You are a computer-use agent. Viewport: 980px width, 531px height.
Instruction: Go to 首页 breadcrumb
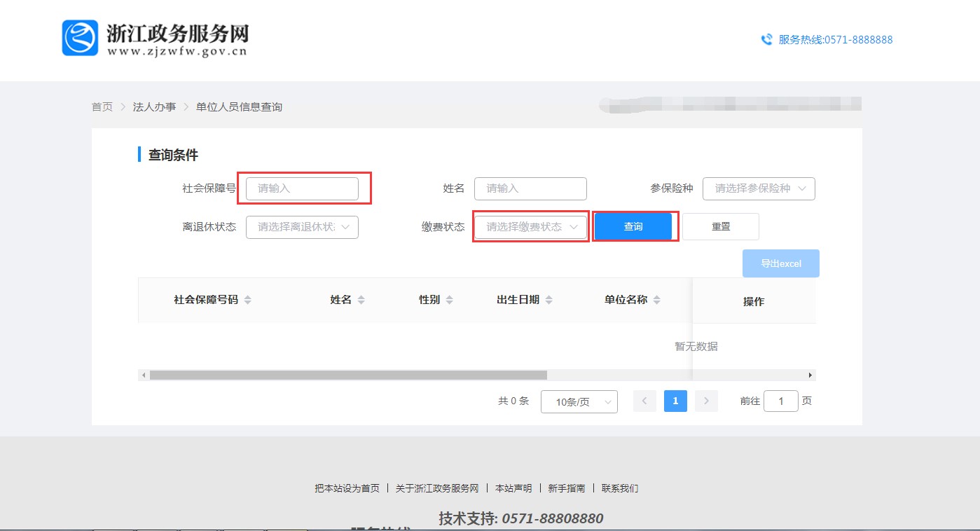pos(102,107)
